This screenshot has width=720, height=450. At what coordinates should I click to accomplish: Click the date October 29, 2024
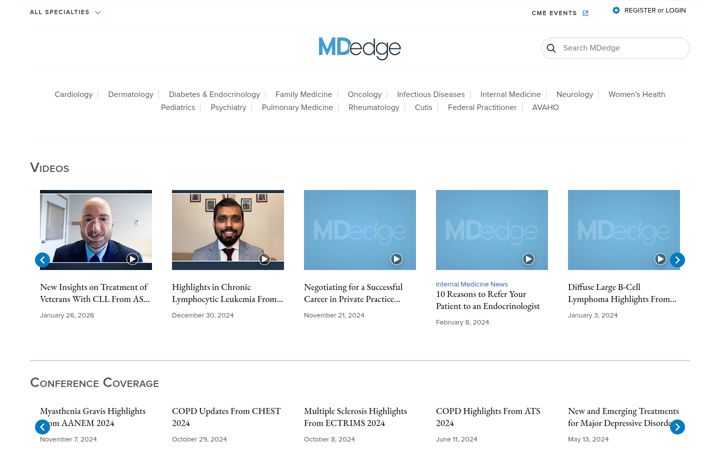[199, 439]
